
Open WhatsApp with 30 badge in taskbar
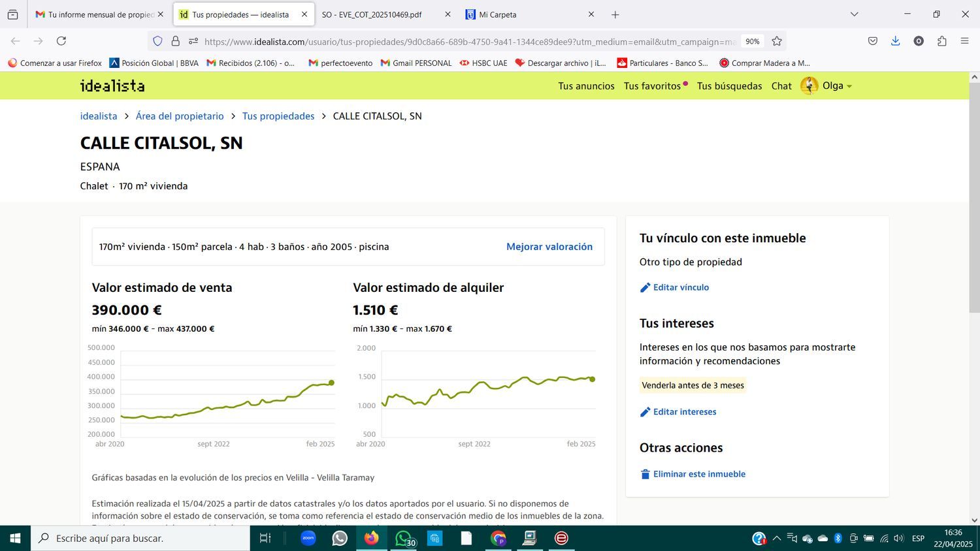[404, 538]
